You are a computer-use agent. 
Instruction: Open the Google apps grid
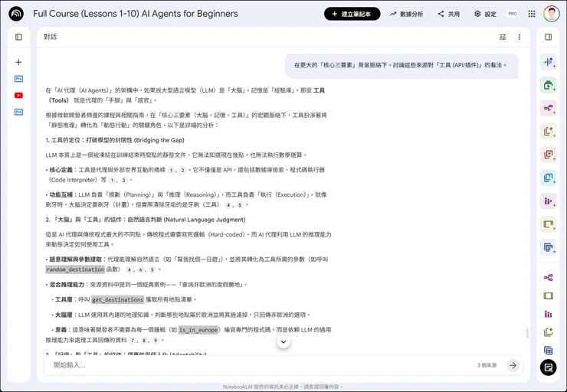[x=532, y=14]
